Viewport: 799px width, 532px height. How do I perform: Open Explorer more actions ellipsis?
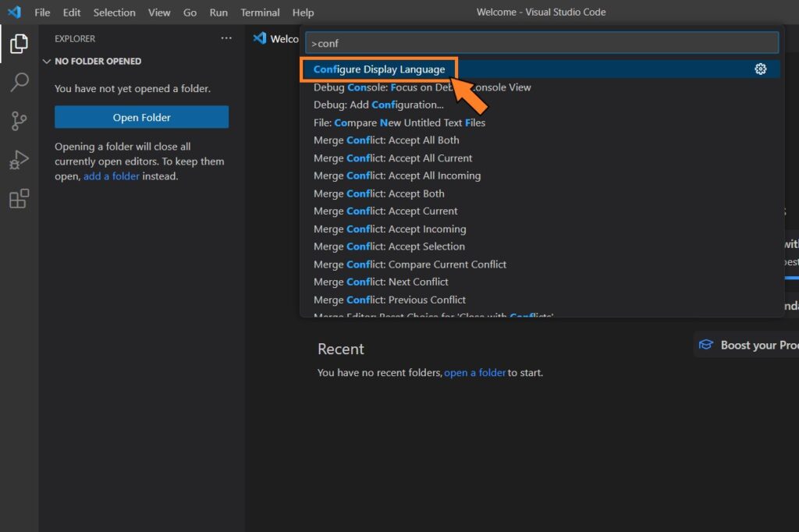226,37
